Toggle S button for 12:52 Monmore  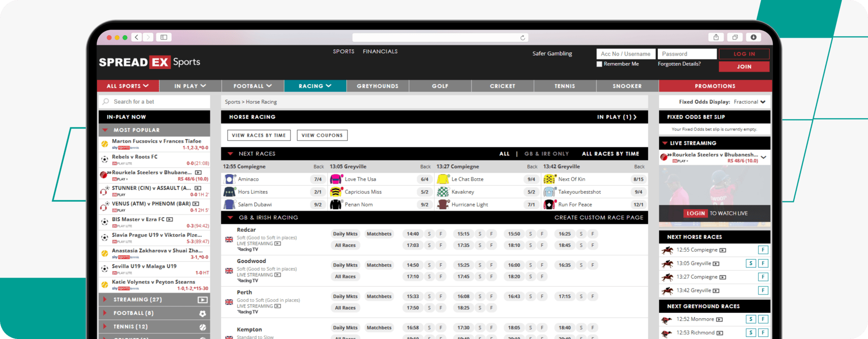click(750, 319)
